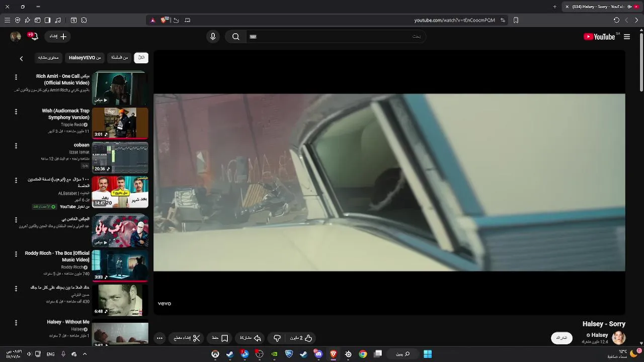Open options for Roddy Ricch - The Box
Viewport: 644px width, 362px height.
(16, 254)
